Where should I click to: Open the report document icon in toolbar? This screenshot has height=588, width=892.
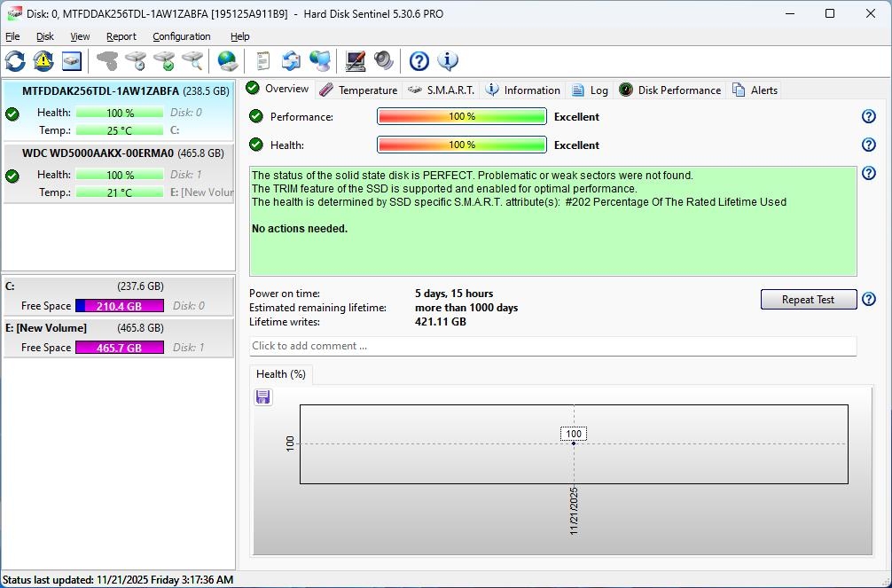point(263,61)
